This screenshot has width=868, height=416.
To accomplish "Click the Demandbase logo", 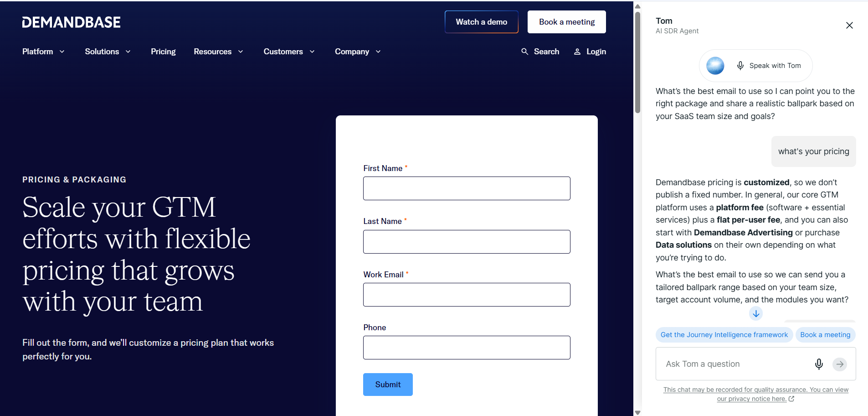I will [x=71, y=22].
